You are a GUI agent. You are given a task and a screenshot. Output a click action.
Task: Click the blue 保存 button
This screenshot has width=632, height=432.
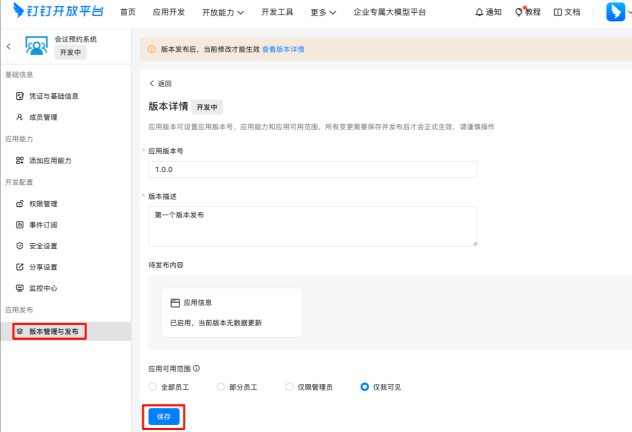pyautogui.click(x=163, y=415)
